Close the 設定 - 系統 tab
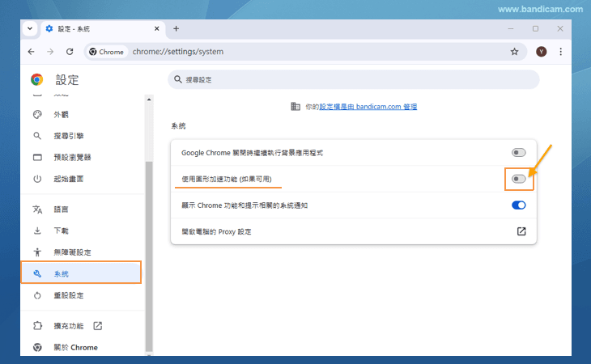The height and width of the screenshot is (364, 591). click(x=157, y=28)
